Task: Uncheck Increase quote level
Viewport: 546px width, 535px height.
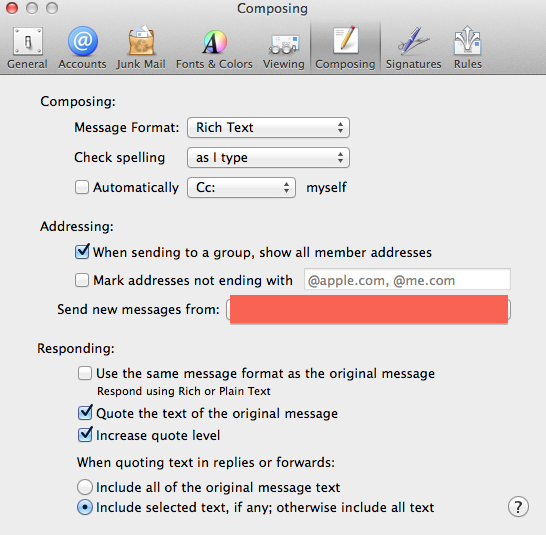Action: tap(85, 435)
